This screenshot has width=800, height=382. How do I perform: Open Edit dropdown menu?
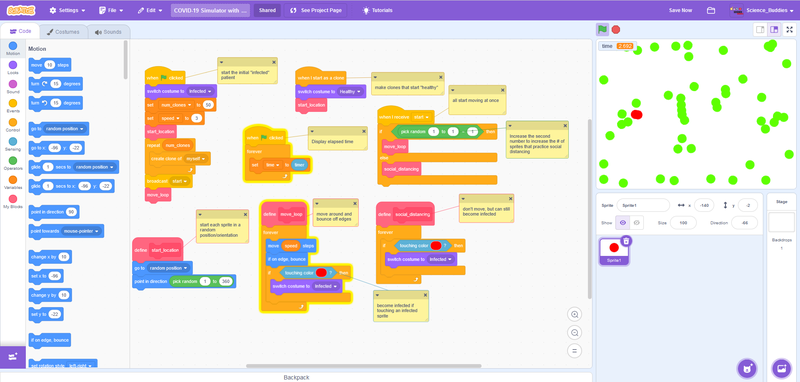coord(149,10)
